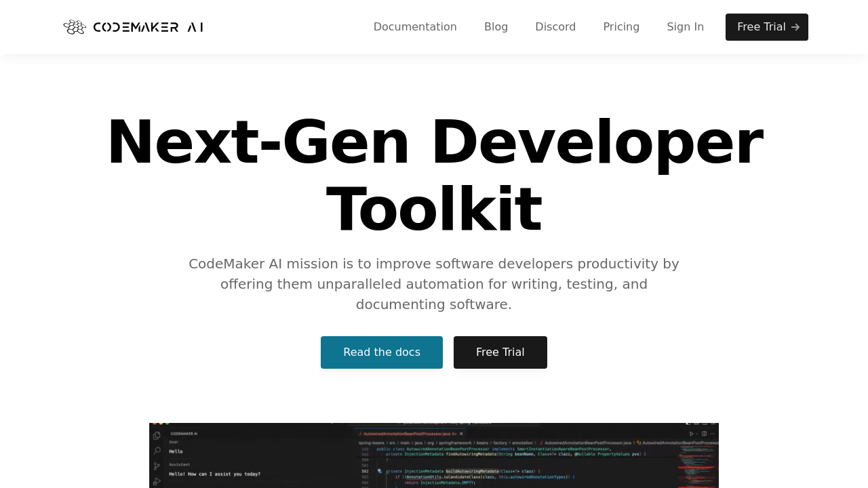
Task: Open the Documentation menu item
Action: 415,26
